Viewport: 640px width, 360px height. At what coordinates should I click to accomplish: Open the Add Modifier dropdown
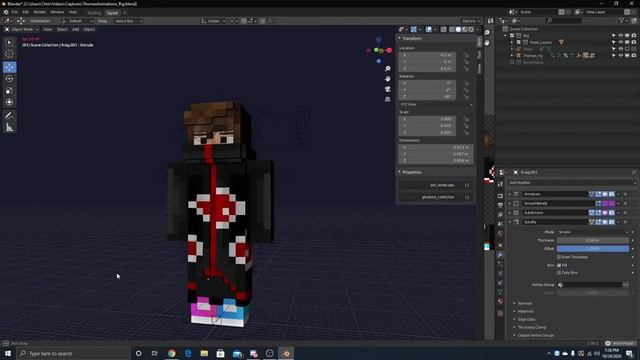click(571, 183)
